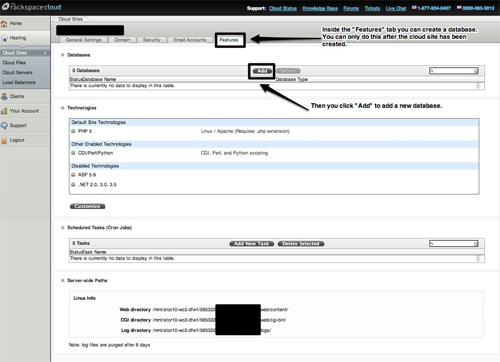Sort by Database Type column header
The height and width of the screenshot is (362, 500).
click(x=292, y=79)
